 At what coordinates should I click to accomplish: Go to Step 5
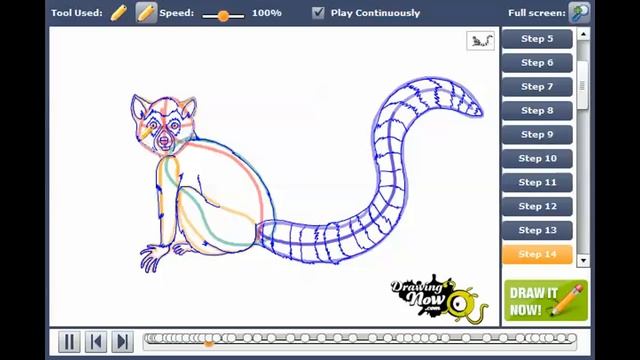(x=537, y=39)
